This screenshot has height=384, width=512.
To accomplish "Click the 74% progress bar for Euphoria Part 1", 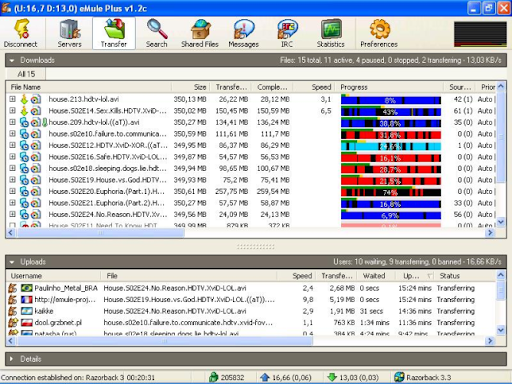I will tap(391, 191).
